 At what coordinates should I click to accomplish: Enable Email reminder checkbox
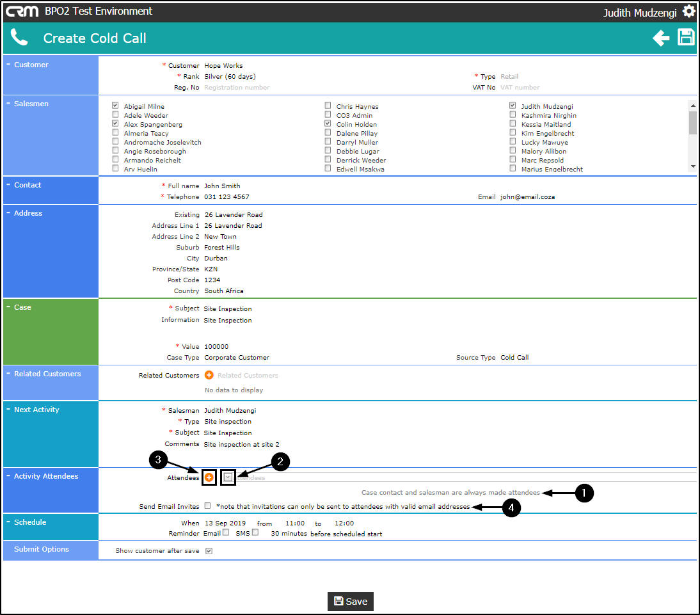[226, 532]
